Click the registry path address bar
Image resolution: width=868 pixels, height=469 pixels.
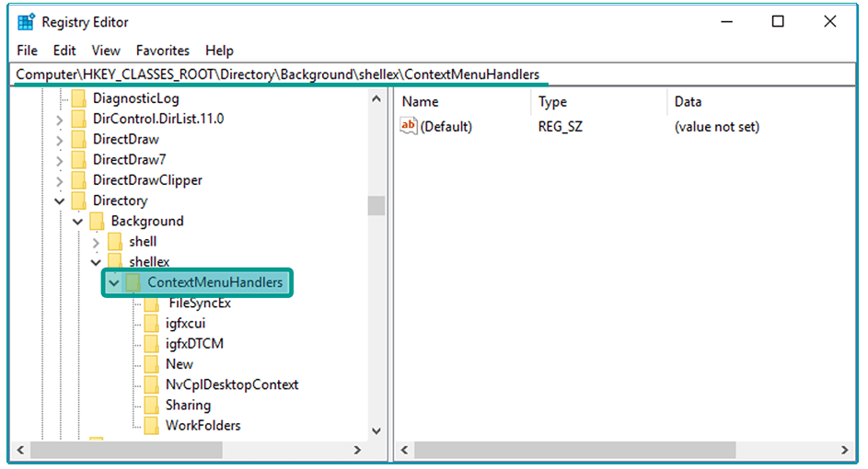tap(434, 74)
